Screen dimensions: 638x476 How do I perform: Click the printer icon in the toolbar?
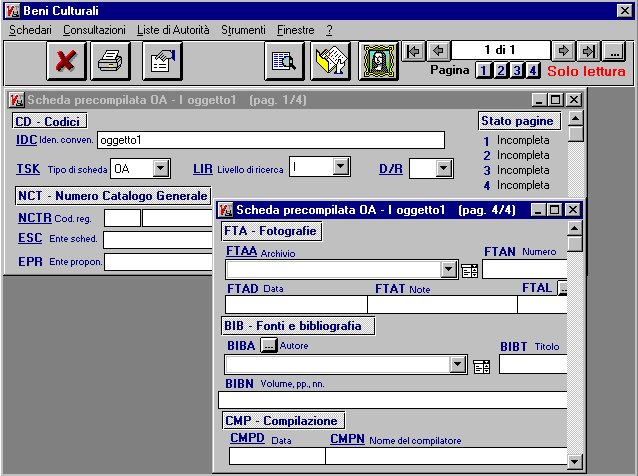[x=111, y=62]
